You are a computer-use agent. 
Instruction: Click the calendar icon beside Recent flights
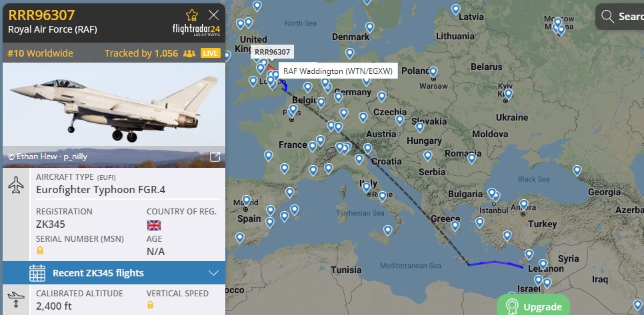coord(37,273)
